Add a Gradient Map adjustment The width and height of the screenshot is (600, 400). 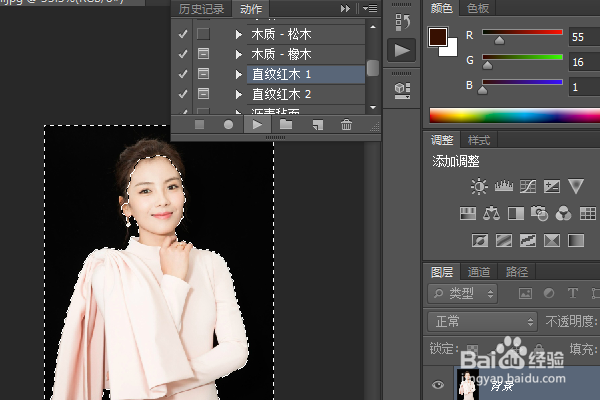[x=576, y=241]
